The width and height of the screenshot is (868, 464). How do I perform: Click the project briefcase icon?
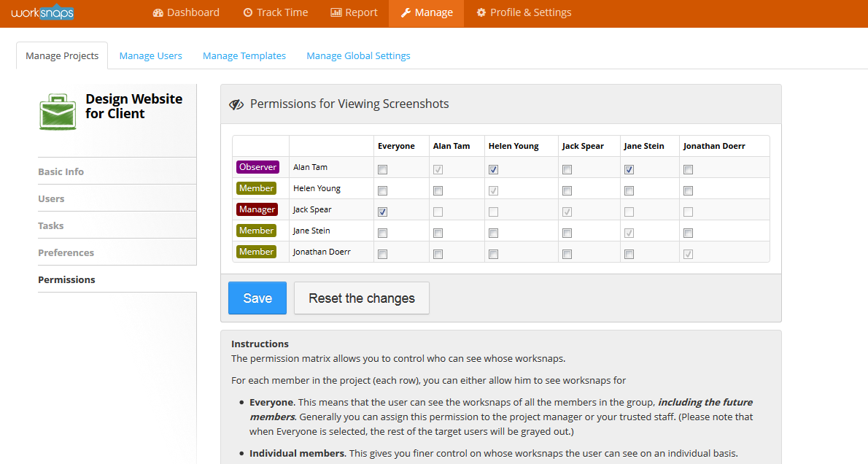(58, 112)
